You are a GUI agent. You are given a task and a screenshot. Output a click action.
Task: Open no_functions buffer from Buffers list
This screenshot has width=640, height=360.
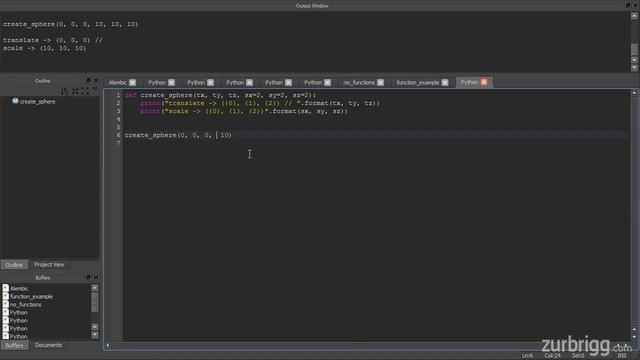(25, 304)
